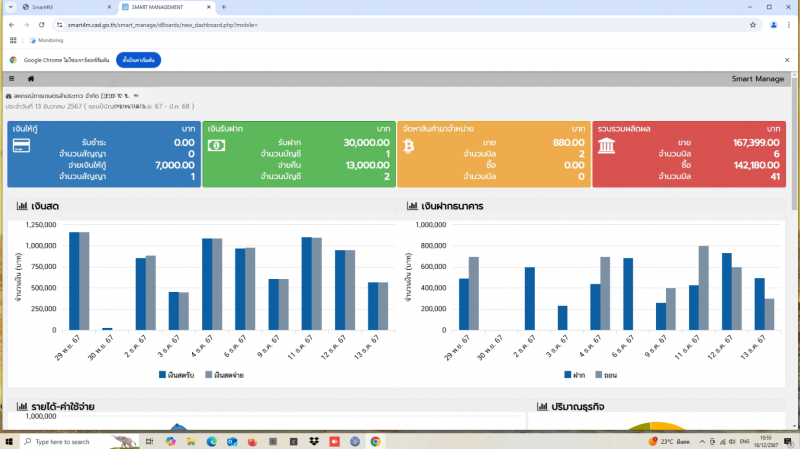Select the SMART MANAGEMENT tab

(x=166, y=7)
